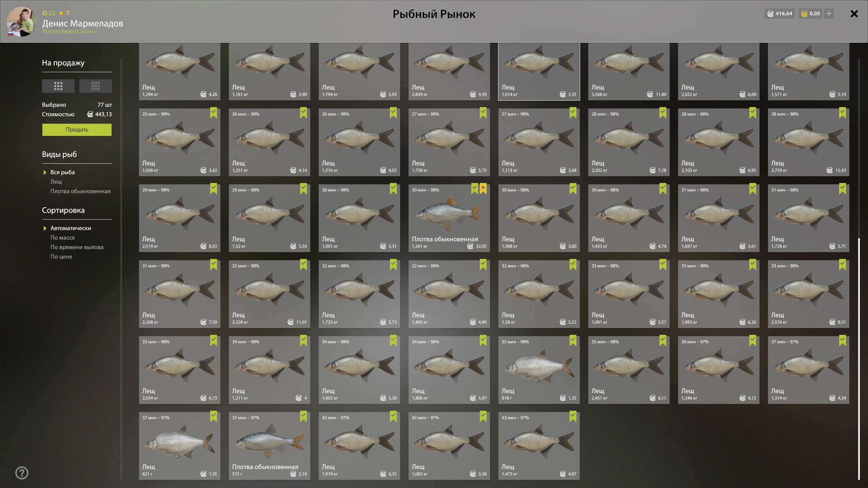
Task: Click the fish list vertical scrollbar
Action: click(x=859, y=359)
